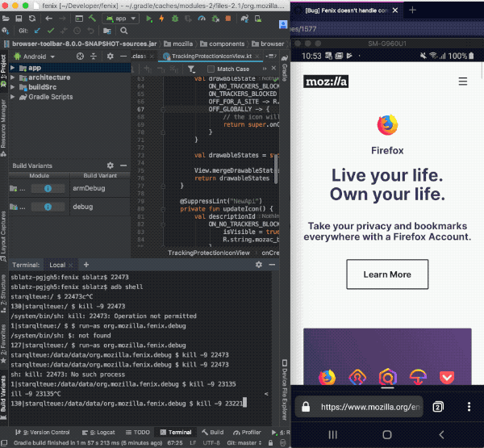Open Project Structure folder icon in toolbar
484x448 pixels.
coord(106,31)
